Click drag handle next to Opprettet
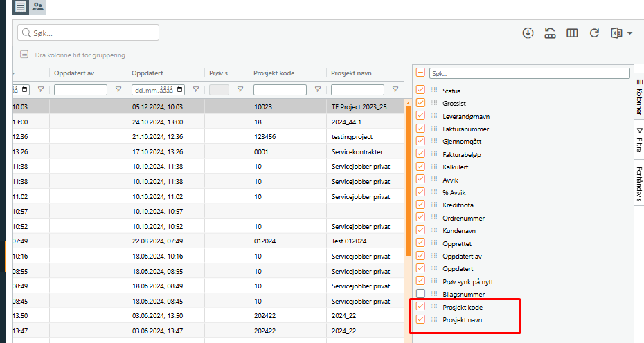Screen dimensions: 644x343 pyautogui.click(x=433, y=243)
